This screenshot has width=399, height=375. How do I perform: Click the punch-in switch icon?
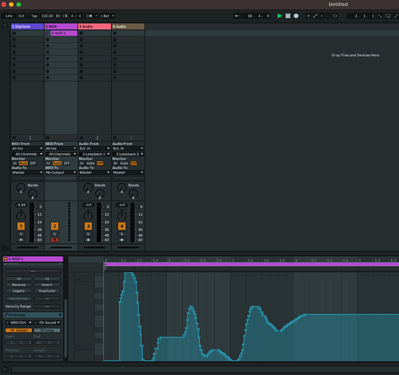point(380,16)
